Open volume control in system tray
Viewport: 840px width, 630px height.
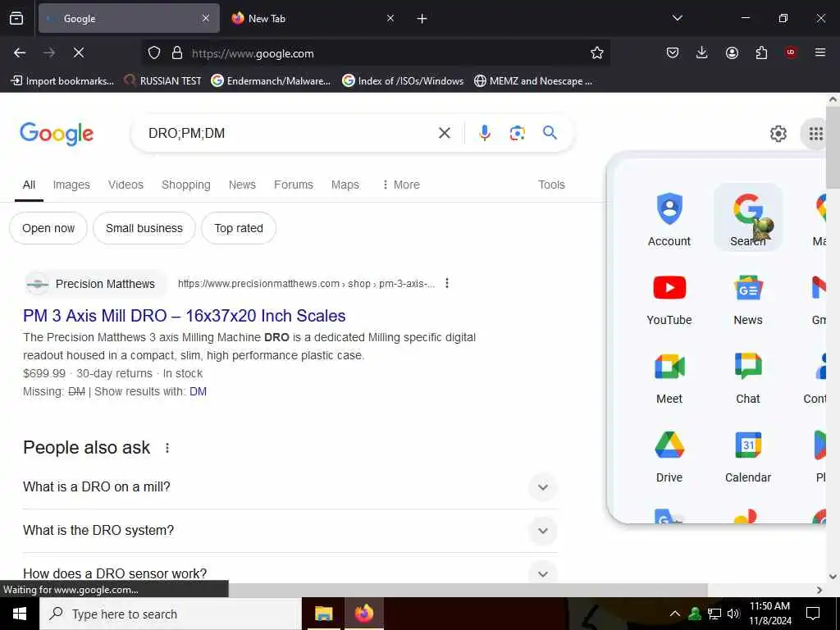[x=733, y=614]
